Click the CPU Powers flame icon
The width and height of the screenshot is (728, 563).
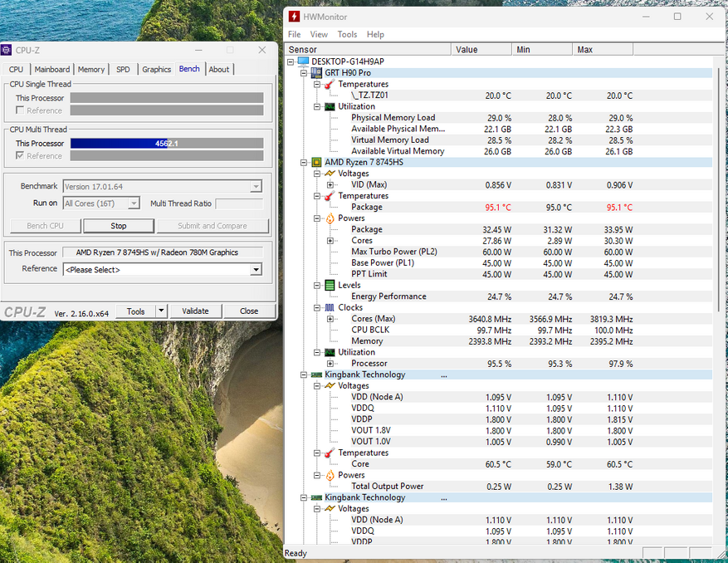coord(330,218)
